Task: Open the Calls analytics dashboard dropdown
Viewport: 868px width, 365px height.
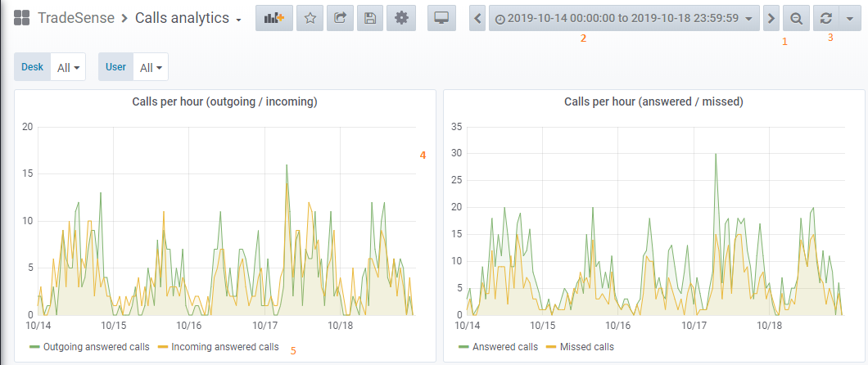Action: [x=189, y=18]
